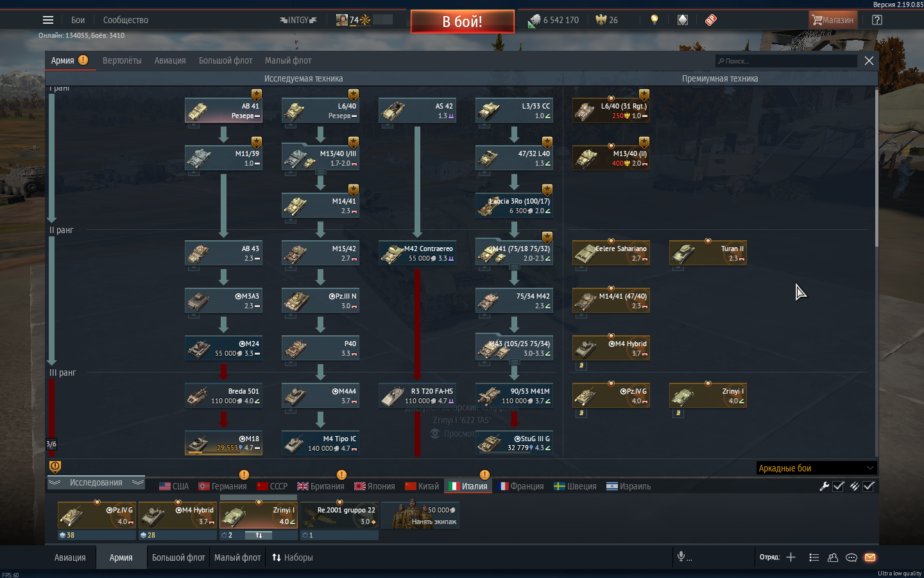The image size is (924, 578).
Task: Open the player profile avatar level 74
Action: [x=354, y=20]
